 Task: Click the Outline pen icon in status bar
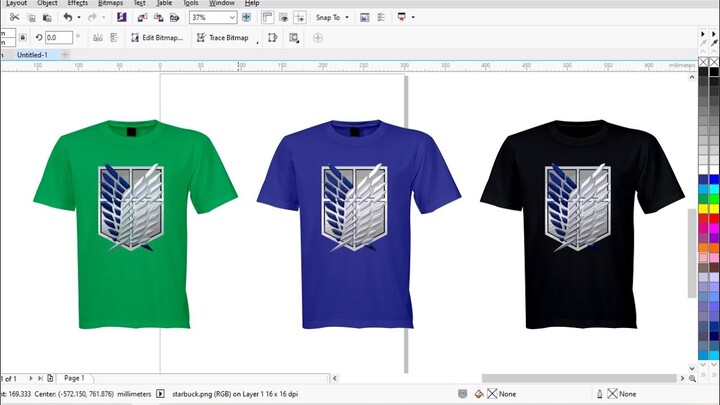coord(600,394)
